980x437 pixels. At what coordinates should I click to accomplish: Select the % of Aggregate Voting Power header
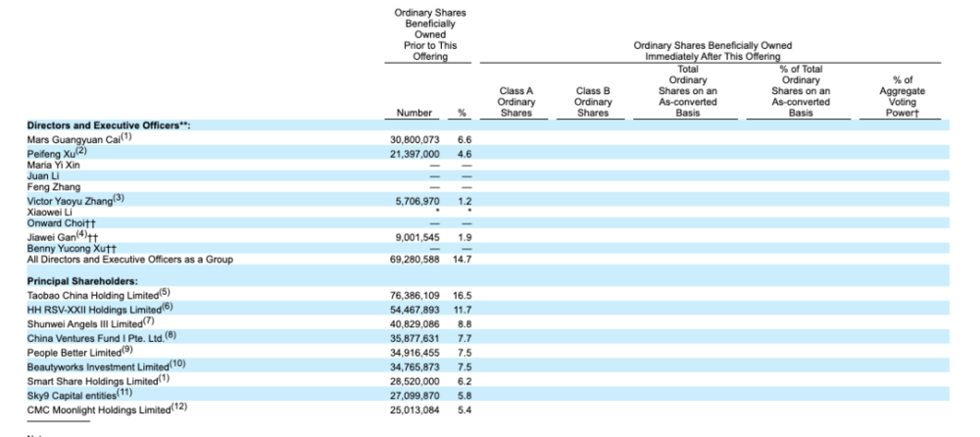(902, 97)
